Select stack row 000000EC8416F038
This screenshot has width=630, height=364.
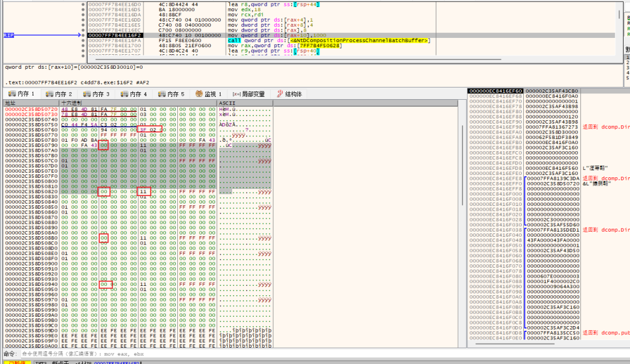(549, 230)
